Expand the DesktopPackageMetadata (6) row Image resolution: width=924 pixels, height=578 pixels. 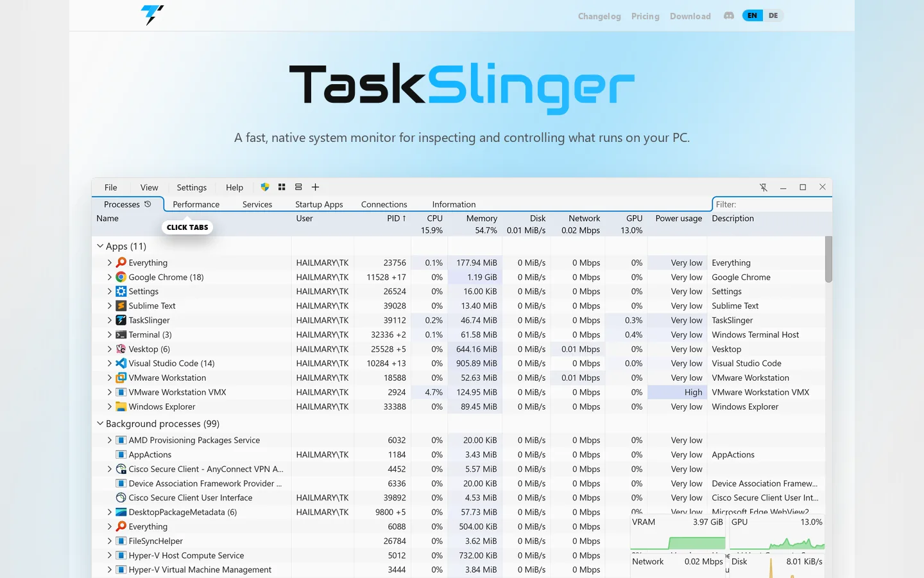110,512
